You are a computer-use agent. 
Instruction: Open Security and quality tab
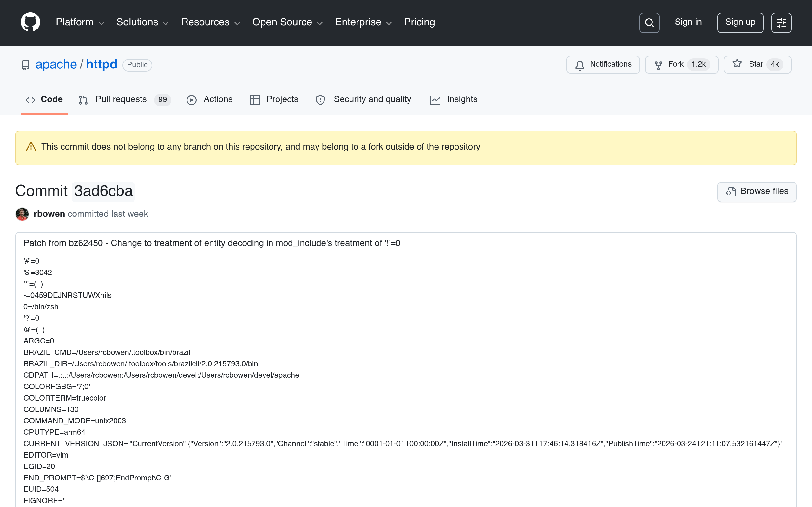click(363, 99)
